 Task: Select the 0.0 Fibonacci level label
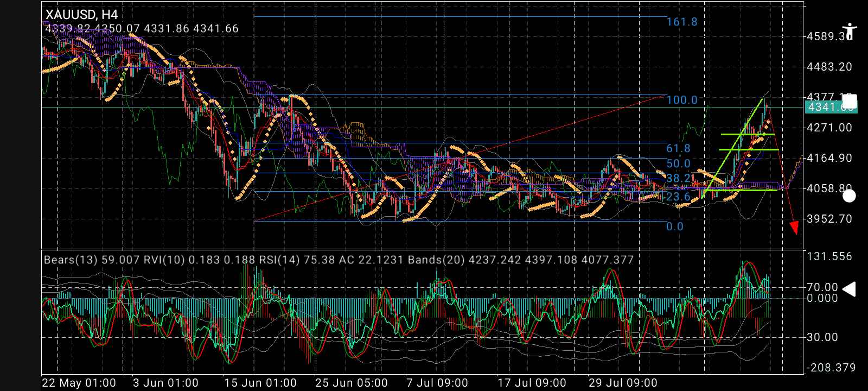(x=675, y=226)
